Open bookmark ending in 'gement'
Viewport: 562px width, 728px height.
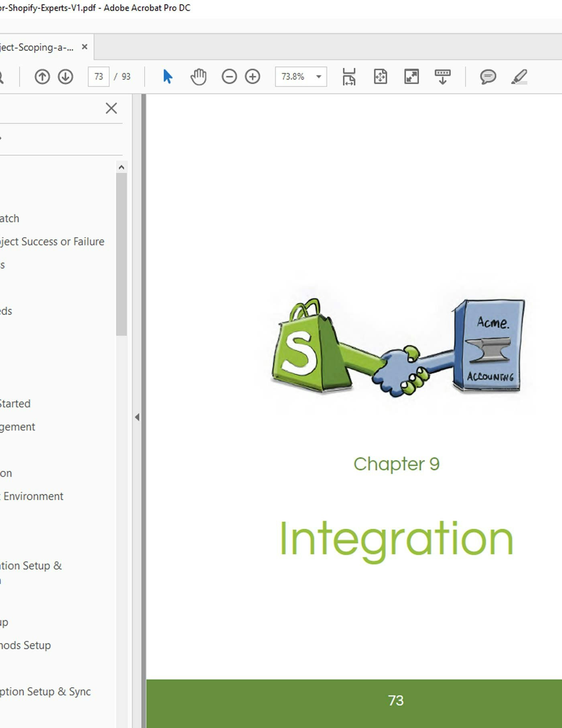(x=18, y=427)
